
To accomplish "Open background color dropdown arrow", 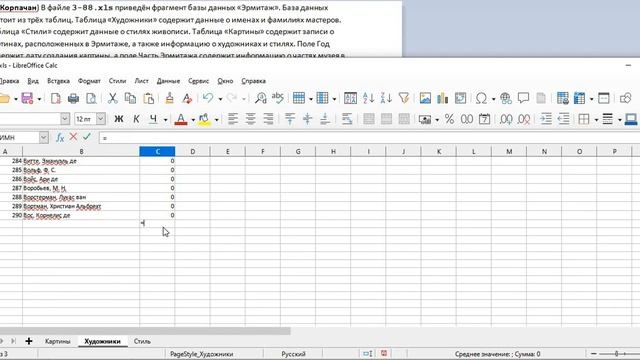I will pos(216,120).
